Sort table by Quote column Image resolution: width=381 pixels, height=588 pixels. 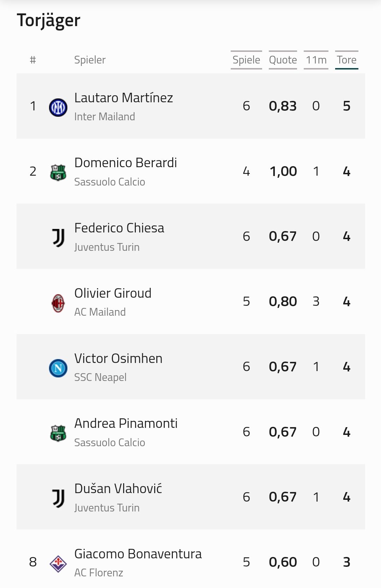pos(283,60)
